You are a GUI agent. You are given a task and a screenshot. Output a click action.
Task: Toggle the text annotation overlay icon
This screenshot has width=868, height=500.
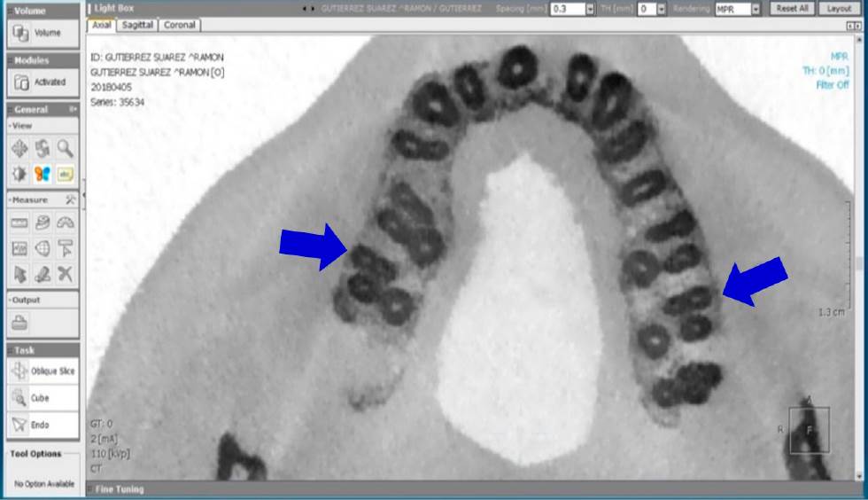click(x=66, y=174)
